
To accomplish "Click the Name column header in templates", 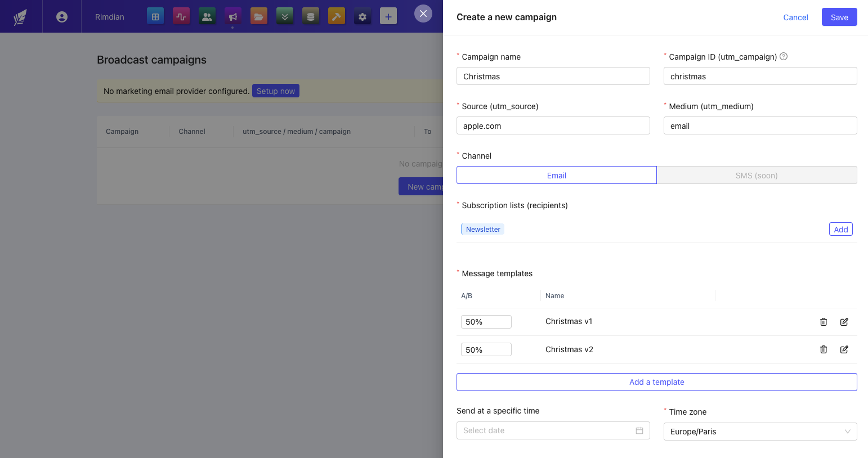I will (x=554, y=296).
